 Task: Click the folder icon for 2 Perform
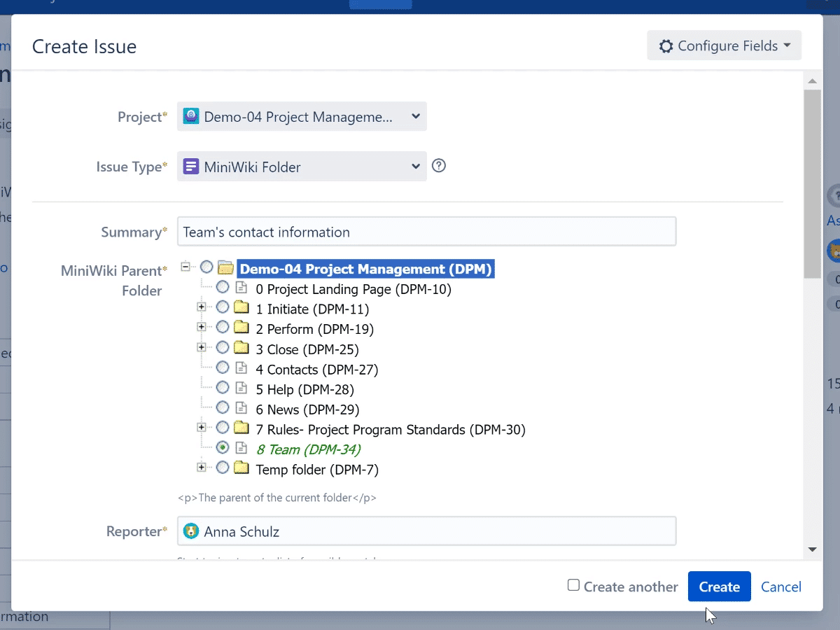[241, 328]
